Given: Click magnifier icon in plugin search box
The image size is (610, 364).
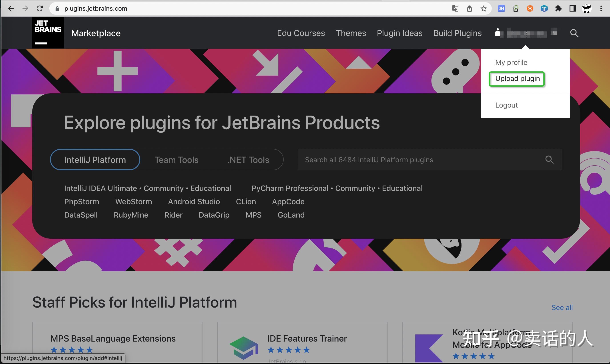Looking at the screenshot, I should click(x=549, y=160).
